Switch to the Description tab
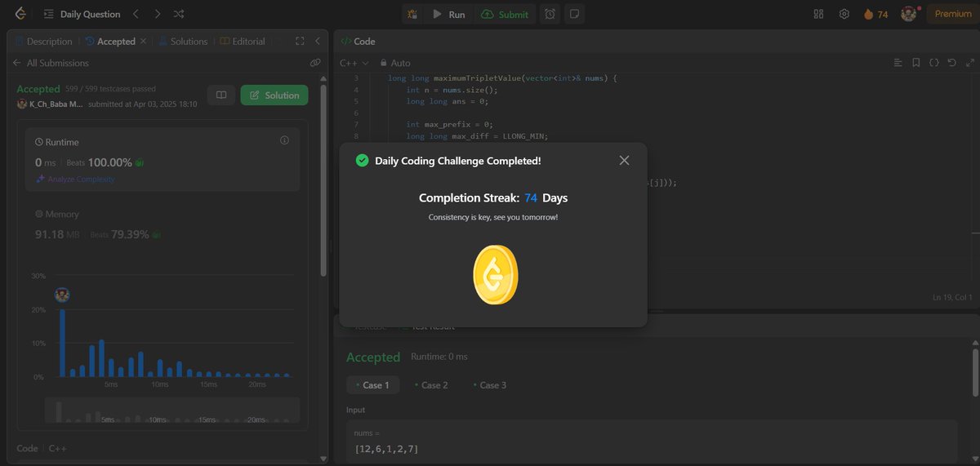This screenshot has height=466, width=980. coord(43,41)
